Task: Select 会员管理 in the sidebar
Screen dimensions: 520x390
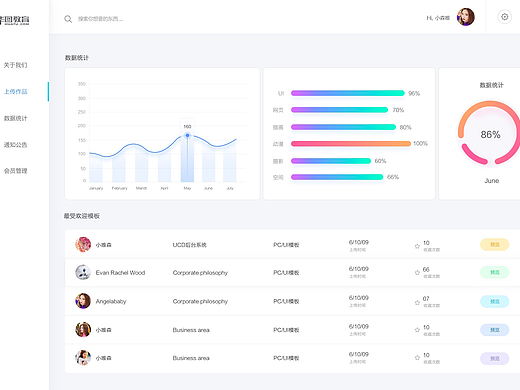Action: (15, 171)
